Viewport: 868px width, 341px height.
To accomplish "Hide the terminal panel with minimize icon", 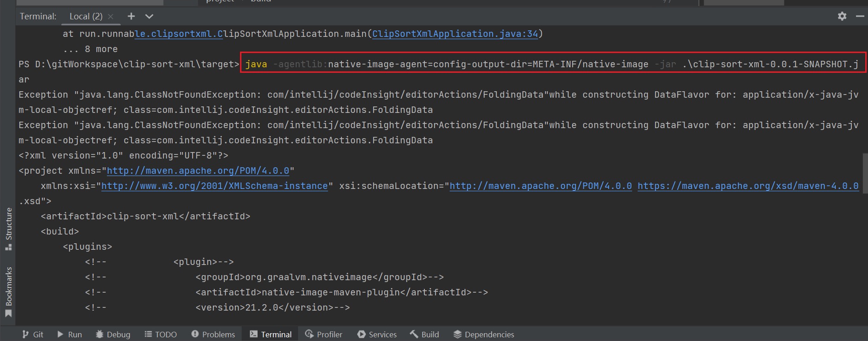I will [860, 16].
